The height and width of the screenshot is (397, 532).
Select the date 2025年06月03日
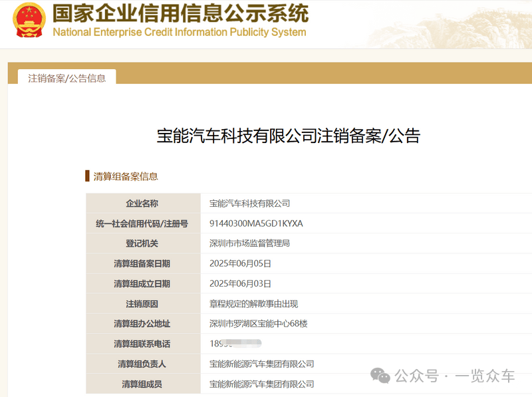[240, 284]
